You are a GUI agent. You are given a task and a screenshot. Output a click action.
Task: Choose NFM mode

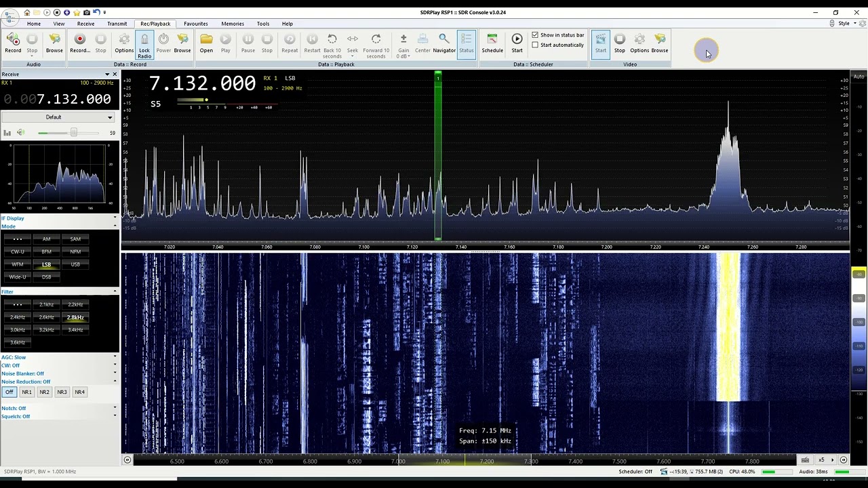click(x=75, y=251)
